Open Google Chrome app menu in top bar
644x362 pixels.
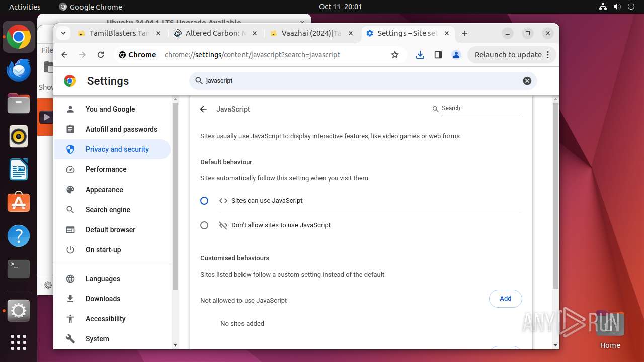tap(91, 7)
